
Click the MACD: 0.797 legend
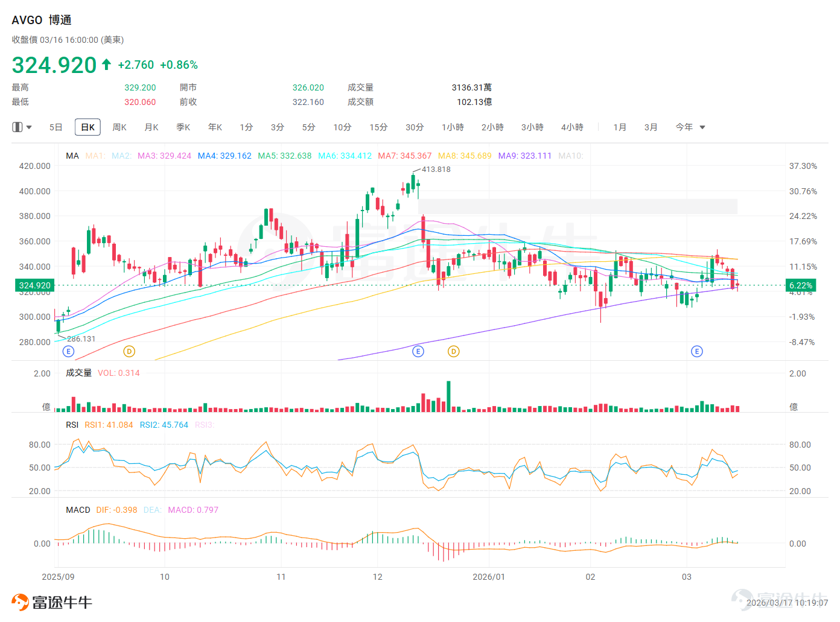pos(193,510)
